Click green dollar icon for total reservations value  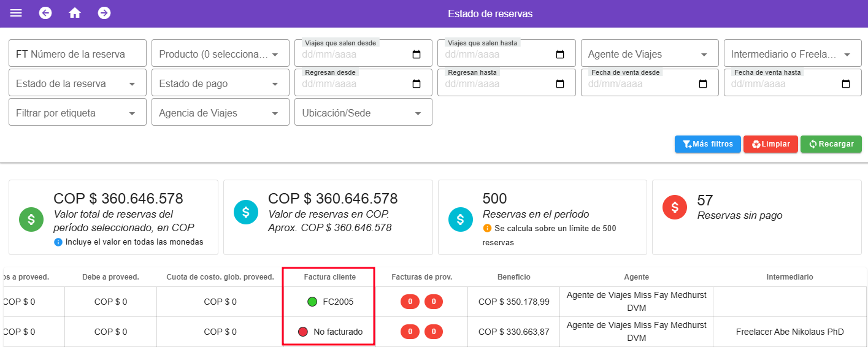click(x=31, y=219)
